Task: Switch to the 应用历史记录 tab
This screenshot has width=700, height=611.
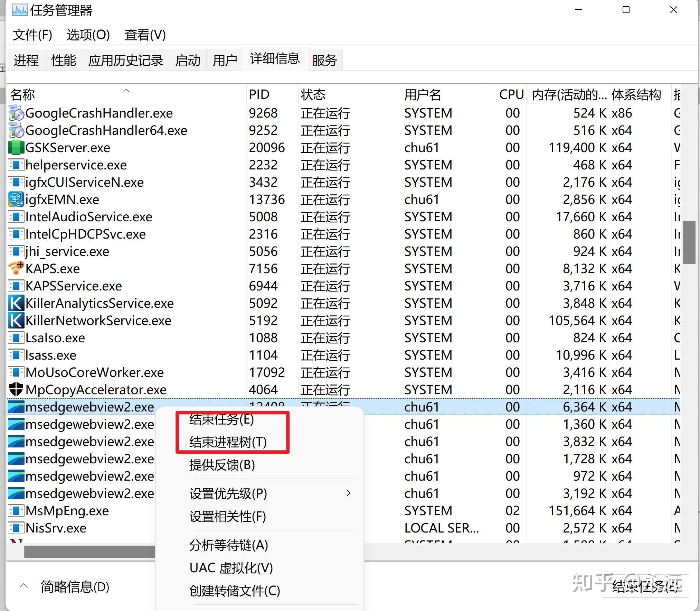Action: tap(125, 60)
